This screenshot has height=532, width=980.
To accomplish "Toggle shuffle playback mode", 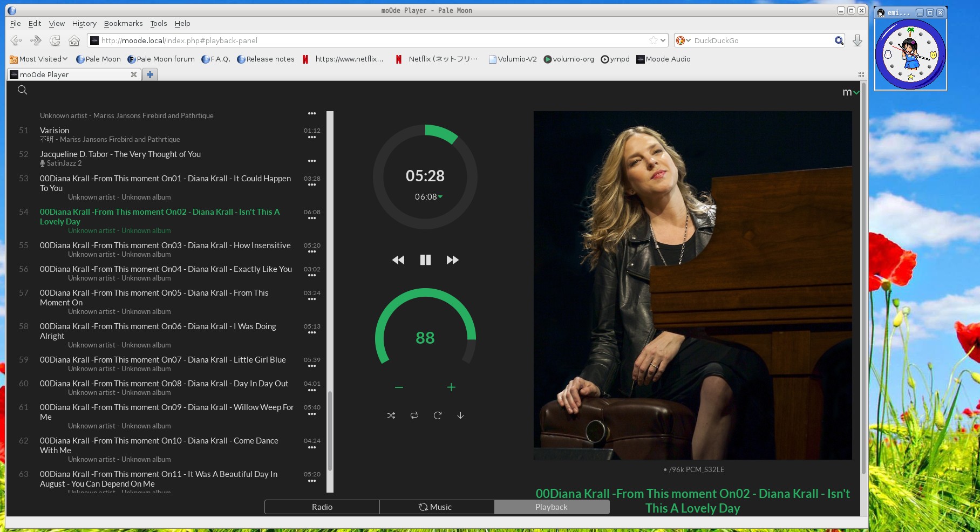I will tap(391, 415).
